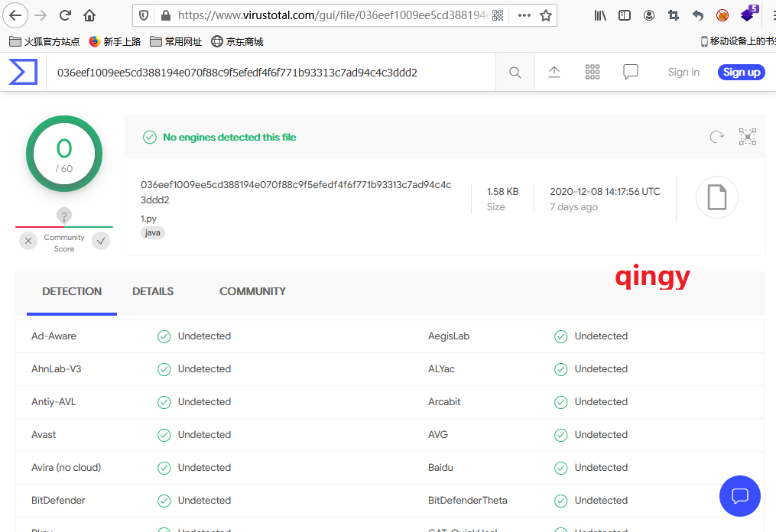Click the file hash search field
Image resolution: width=776 pixels, height=532 pixels.
268,73
